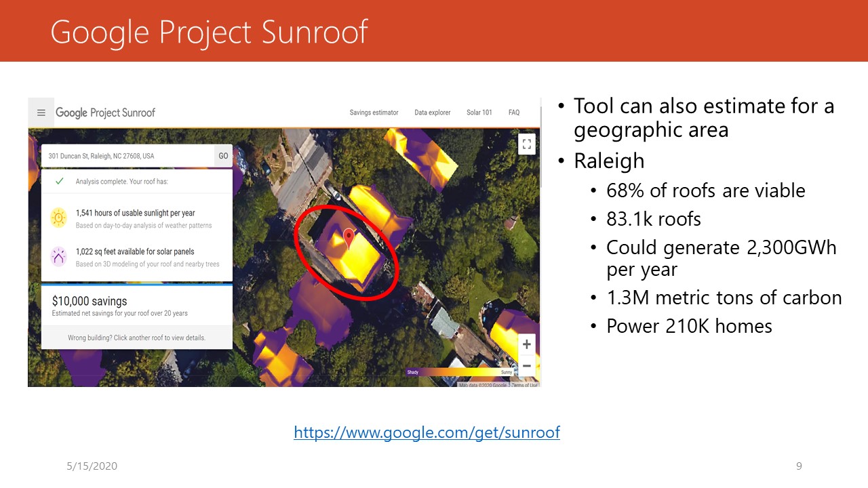Click '1.3M metric tons of carbon' bullet

click(724, 298)
